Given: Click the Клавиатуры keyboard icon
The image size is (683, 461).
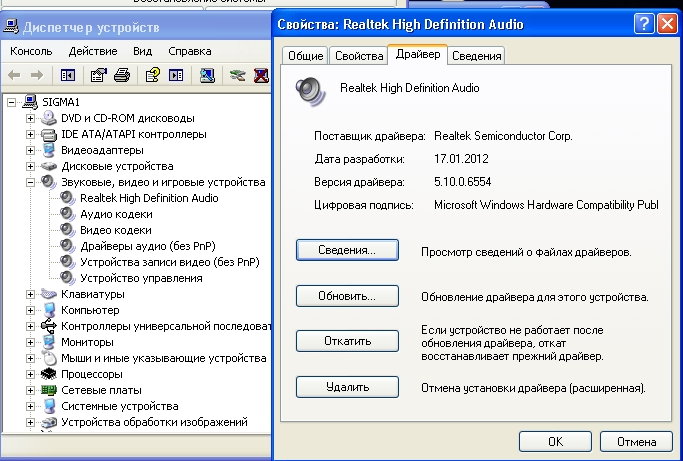Looking at the screenshot, I should (49, 294).
